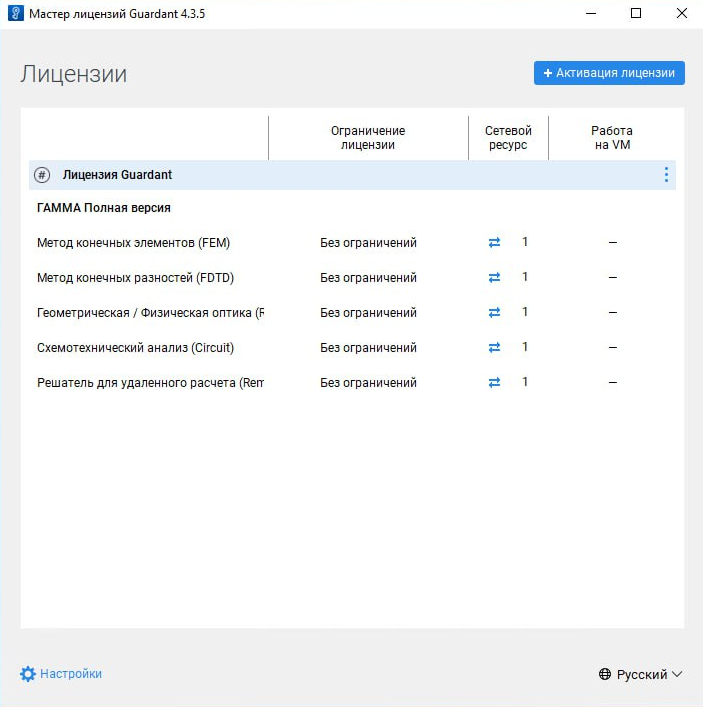Open the Настройки settings link
Screen dimensions: 703x707
coord(70,674)
